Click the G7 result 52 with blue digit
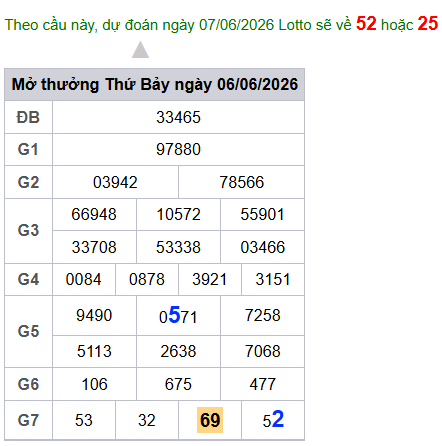This screenshot has height=446, width=442. pos(273,420)
